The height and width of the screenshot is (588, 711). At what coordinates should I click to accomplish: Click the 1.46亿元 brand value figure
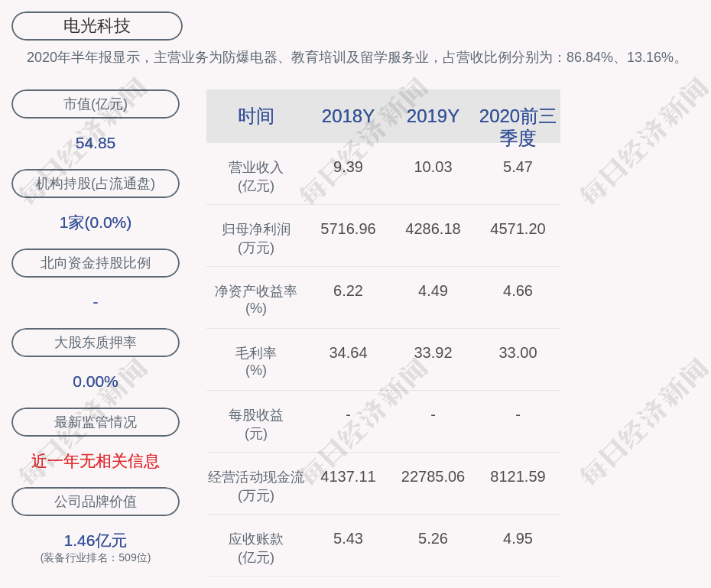point(96,541)
